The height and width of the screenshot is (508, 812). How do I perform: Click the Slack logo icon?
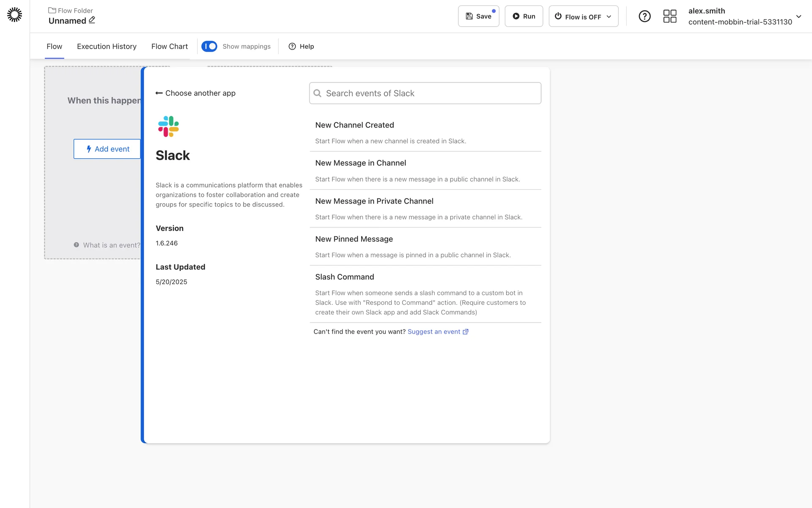[168, 126]
